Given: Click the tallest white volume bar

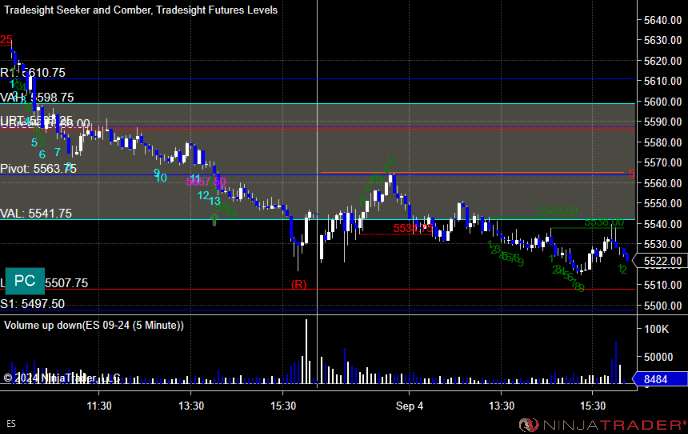Looking at the screenshot, I should tap(306, 351).
